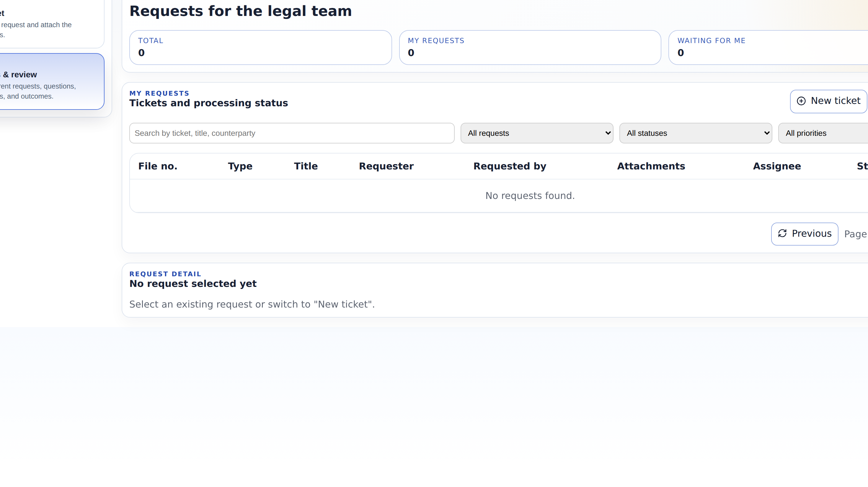Open the All requests dropdown

[x=537, y=133]
